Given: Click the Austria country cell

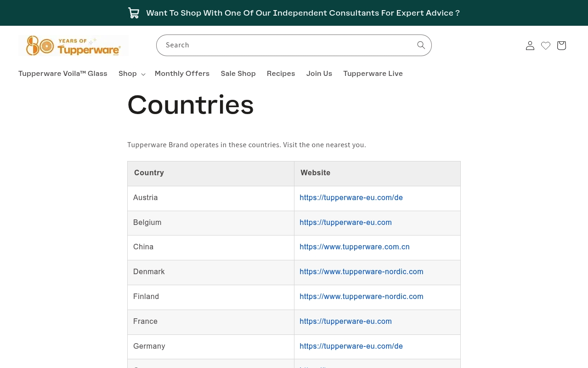Looking at the screenshot, I should click(x=211, y=198).
